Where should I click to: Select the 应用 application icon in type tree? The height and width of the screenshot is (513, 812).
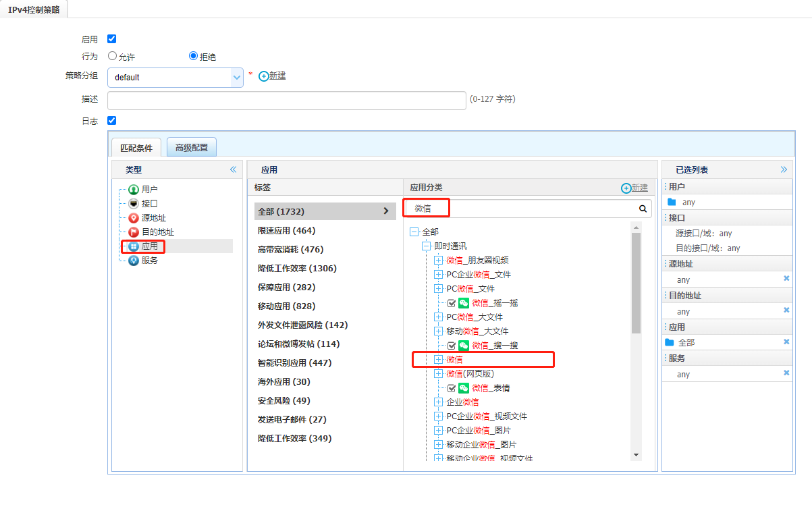(x=134, y=246)
